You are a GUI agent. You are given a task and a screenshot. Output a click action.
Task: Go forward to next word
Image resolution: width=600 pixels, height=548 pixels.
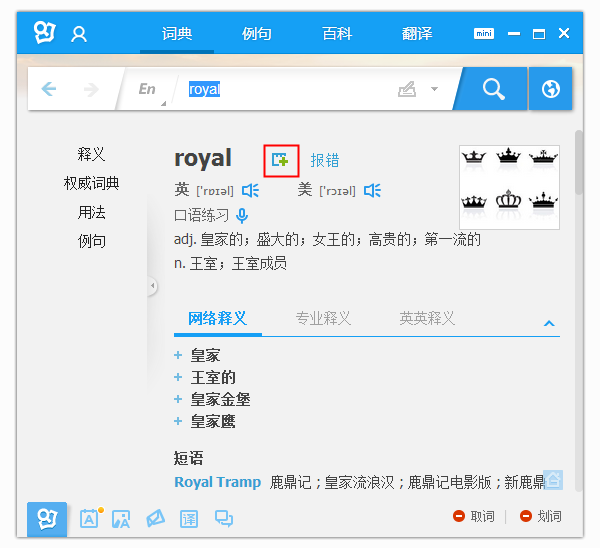[x=91, y=90]
